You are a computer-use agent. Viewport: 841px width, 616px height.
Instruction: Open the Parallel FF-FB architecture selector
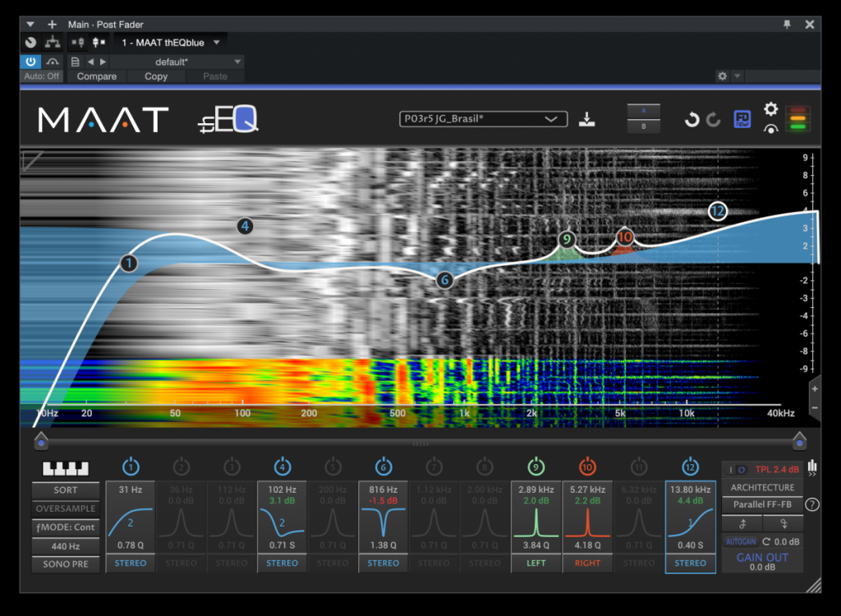[x=762, y=504]
